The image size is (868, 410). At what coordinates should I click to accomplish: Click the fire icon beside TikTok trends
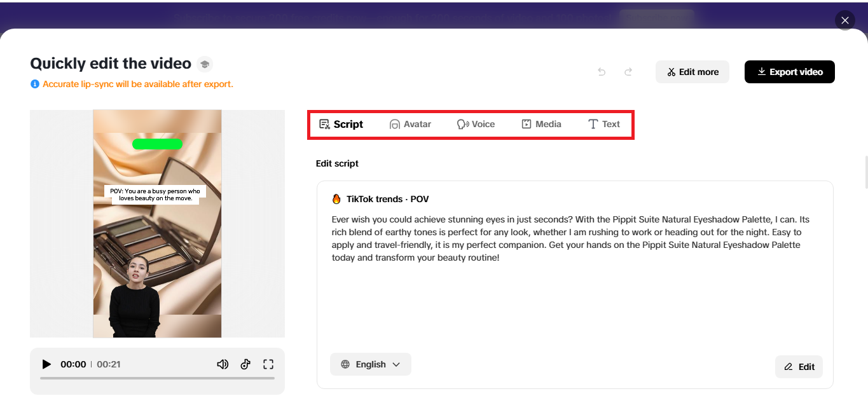[x=336, y=199]
